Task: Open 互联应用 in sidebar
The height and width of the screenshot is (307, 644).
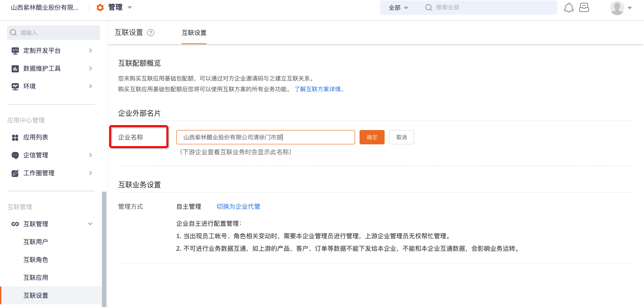Action: [36, 278]
